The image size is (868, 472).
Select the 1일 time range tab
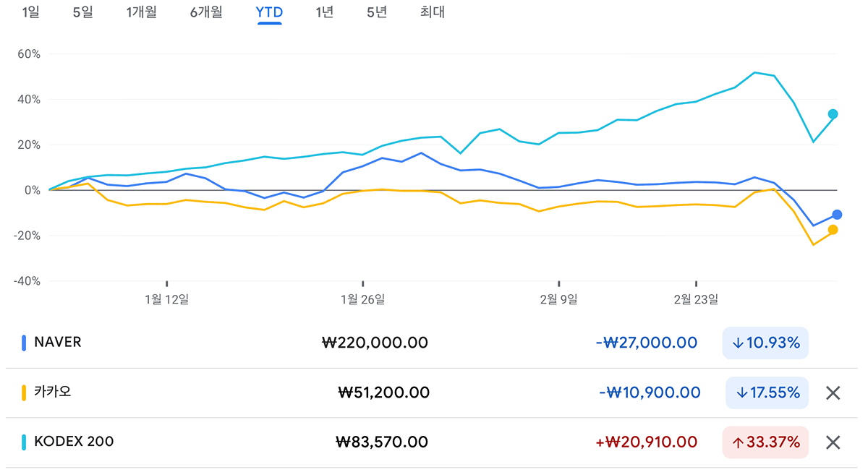(31, 12)
